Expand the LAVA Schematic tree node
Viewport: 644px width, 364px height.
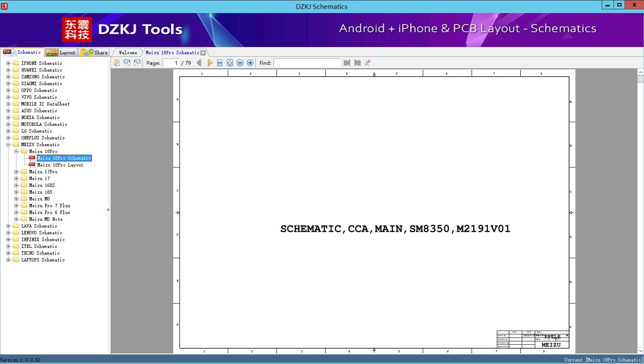pos(8,226)
